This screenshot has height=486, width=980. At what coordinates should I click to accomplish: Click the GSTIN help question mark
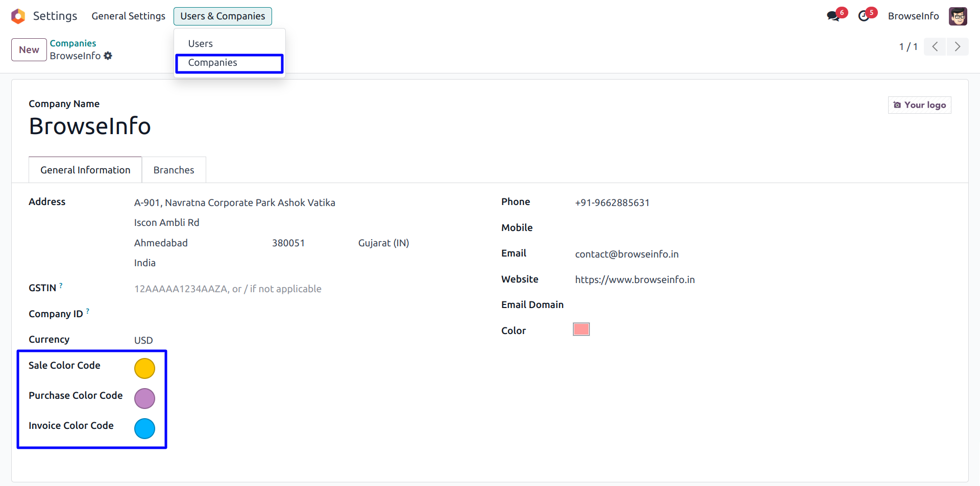click(x=61, y=286)
